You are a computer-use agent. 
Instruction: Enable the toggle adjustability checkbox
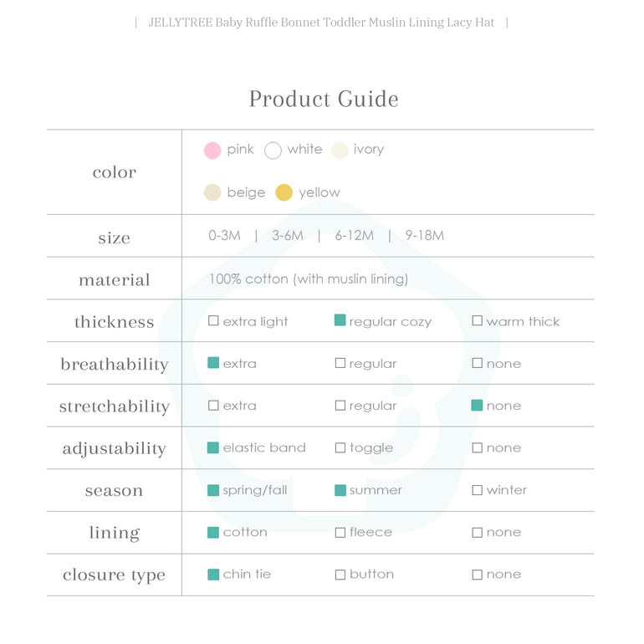click(340, 448)
